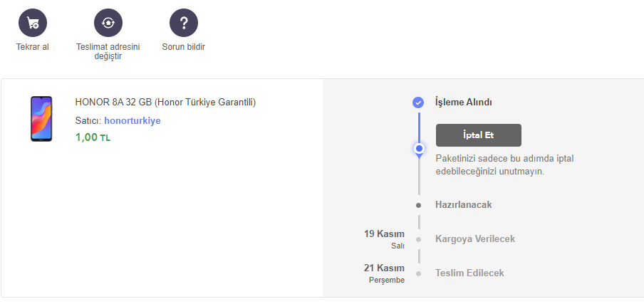Click the Hazırlanacak step dot
This screenshot has width=644, height=304.
418,205
